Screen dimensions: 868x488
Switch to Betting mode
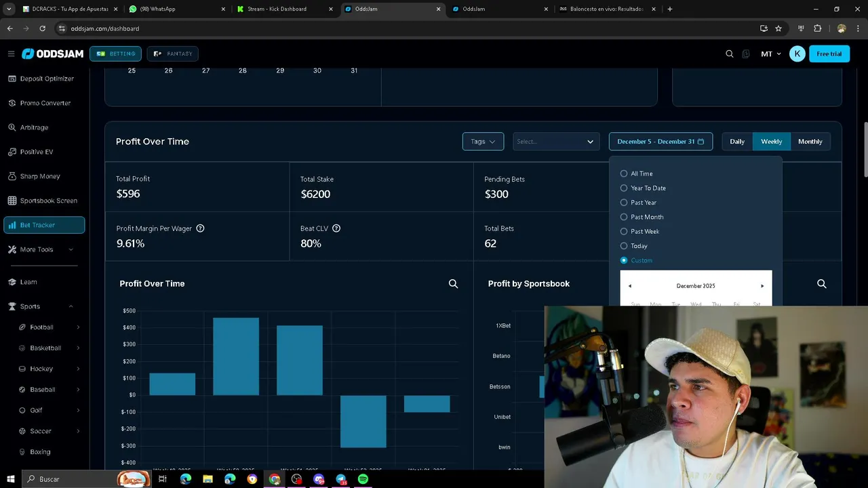tap(115, 54)
